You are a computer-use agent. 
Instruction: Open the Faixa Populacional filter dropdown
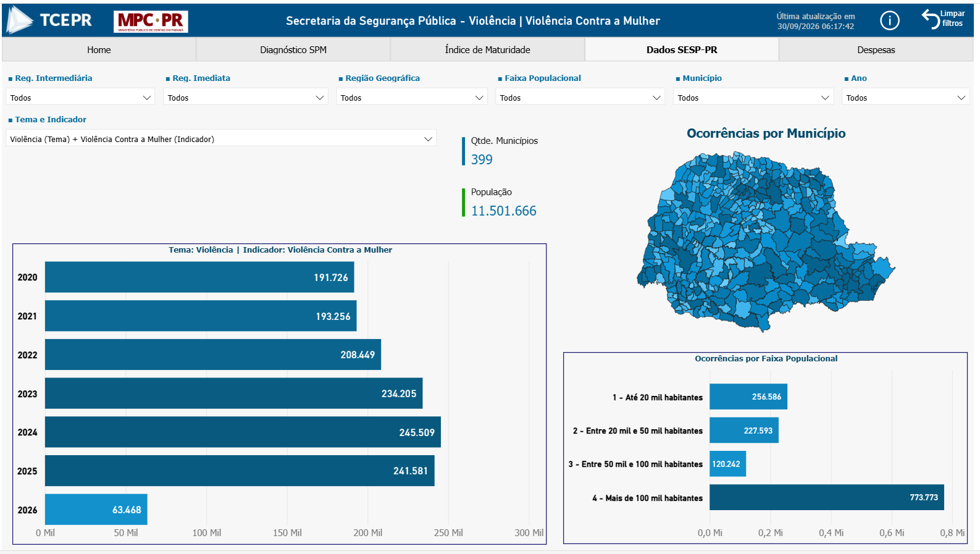[x=580, y=98]
